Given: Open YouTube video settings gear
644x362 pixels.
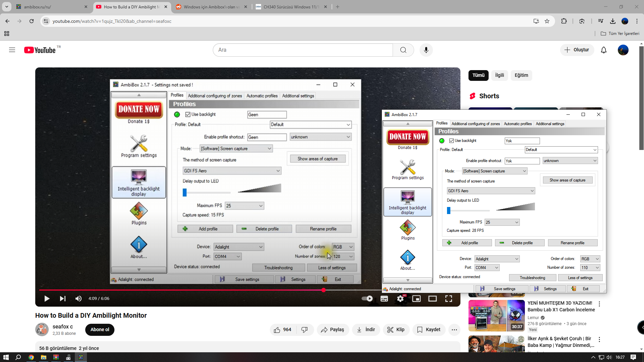Looking at the screenshot, I should click(400, 299).
